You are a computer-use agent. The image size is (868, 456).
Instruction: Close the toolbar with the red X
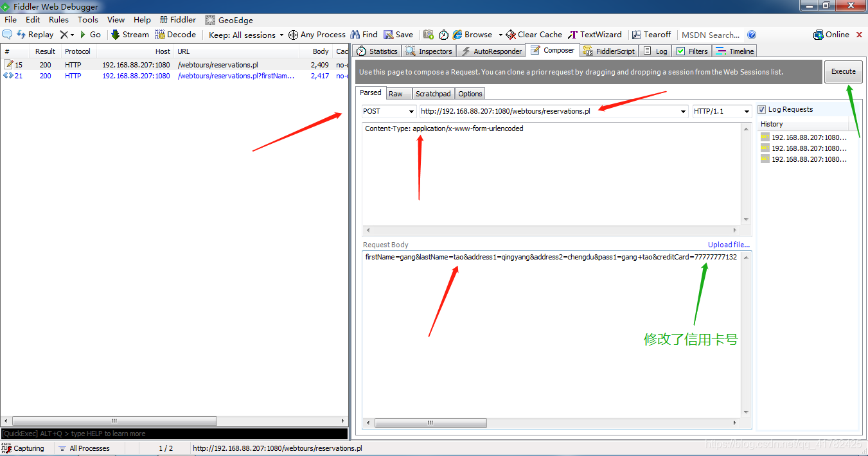coord(860,35)
